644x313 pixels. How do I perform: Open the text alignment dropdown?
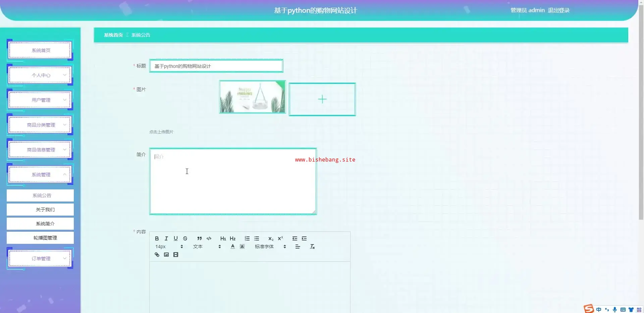[298, 247]
